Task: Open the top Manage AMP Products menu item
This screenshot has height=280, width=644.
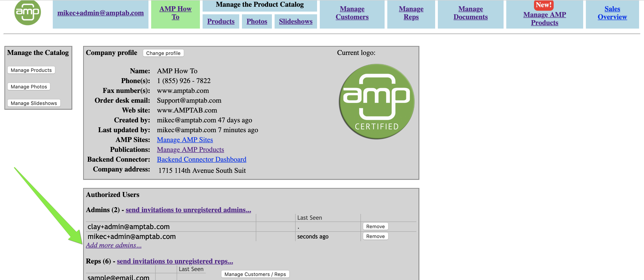Action: coord(544,19)
